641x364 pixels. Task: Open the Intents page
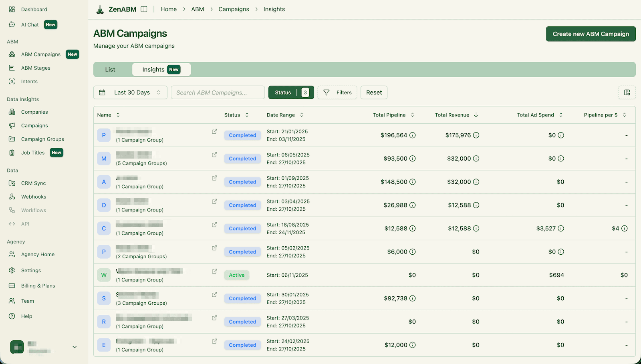click(x=29, y=81)
